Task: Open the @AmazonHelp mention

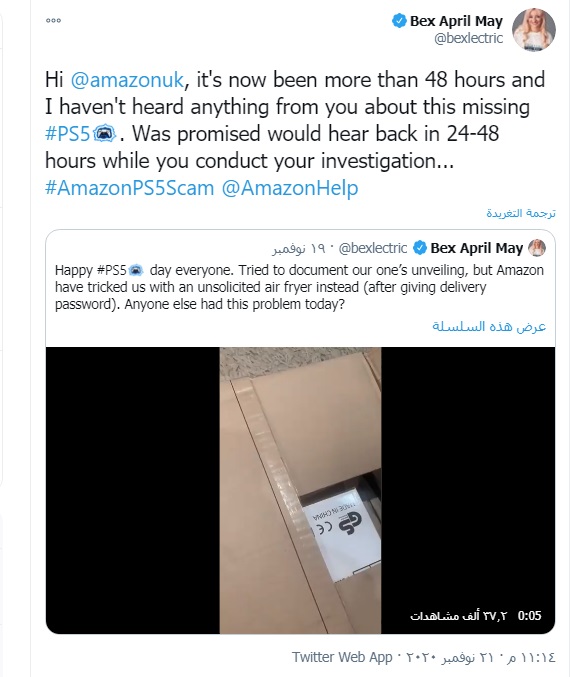Action: point(290,188)
